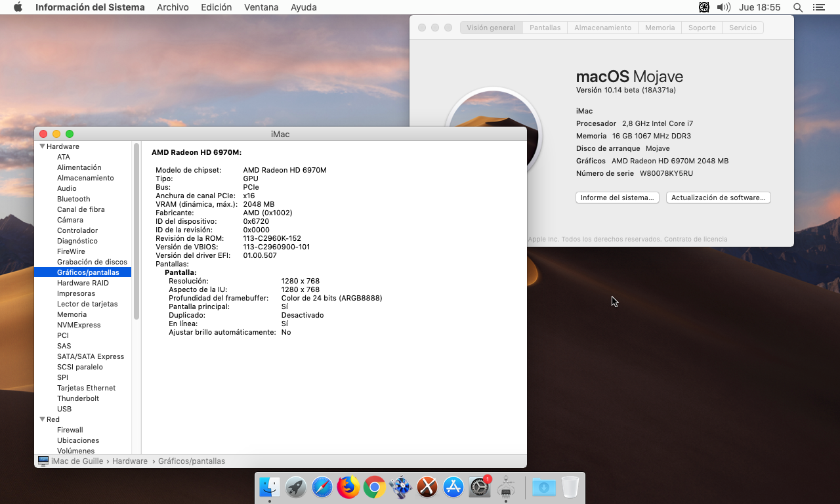840x504 pixels.
Task: Click the sidebar vertical scrollbar
Action: coord(136,231)
